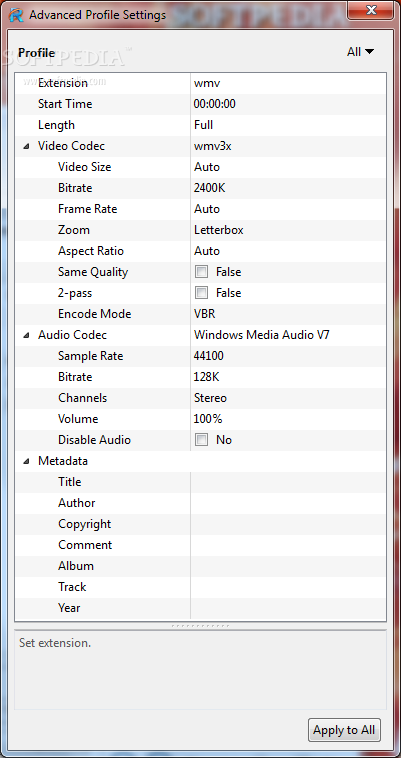The height and width of the screenshot is (758, 401).
Task: Select the Video Codec row label
Action: (x=72, y=146)
